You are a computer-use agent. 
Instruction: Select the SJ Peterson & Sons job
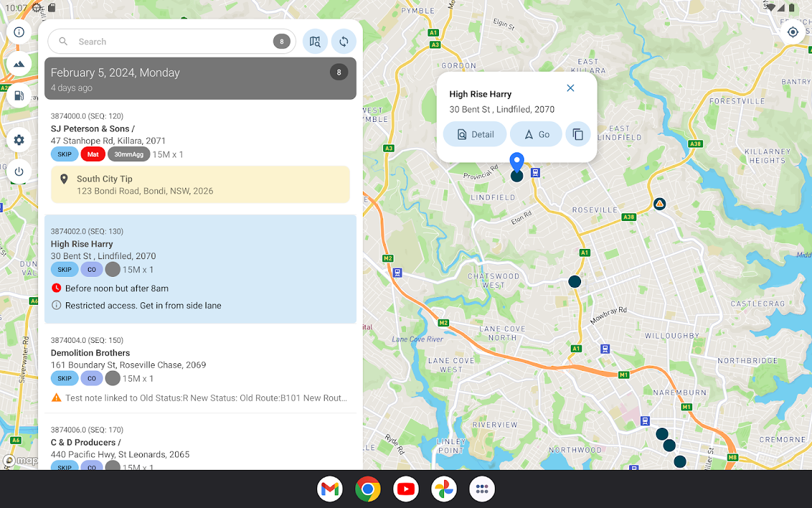[x=200, y=135]
